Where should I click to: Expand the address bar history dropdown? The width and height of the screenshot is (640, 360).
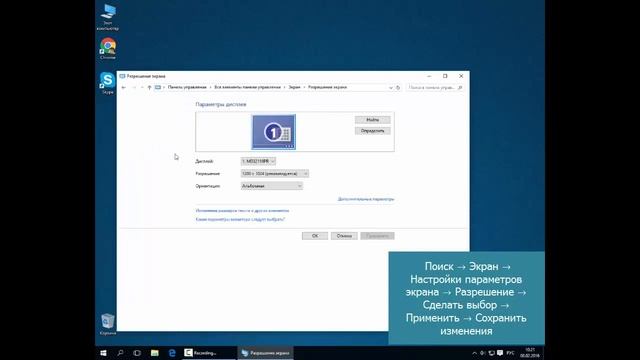pyautogui.click(x=391, y=87)
